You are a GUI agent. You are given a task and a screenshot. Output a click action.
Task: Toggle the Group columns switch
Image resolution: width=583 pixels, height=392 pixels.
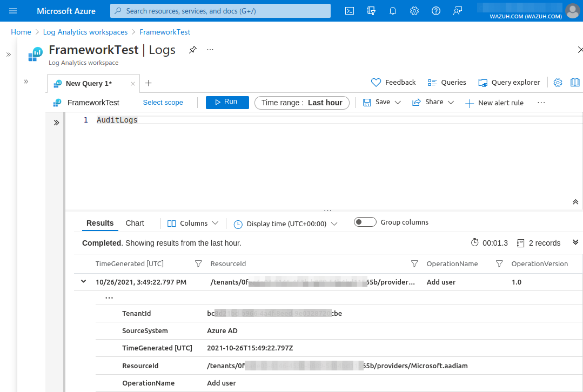pos(365,222)
